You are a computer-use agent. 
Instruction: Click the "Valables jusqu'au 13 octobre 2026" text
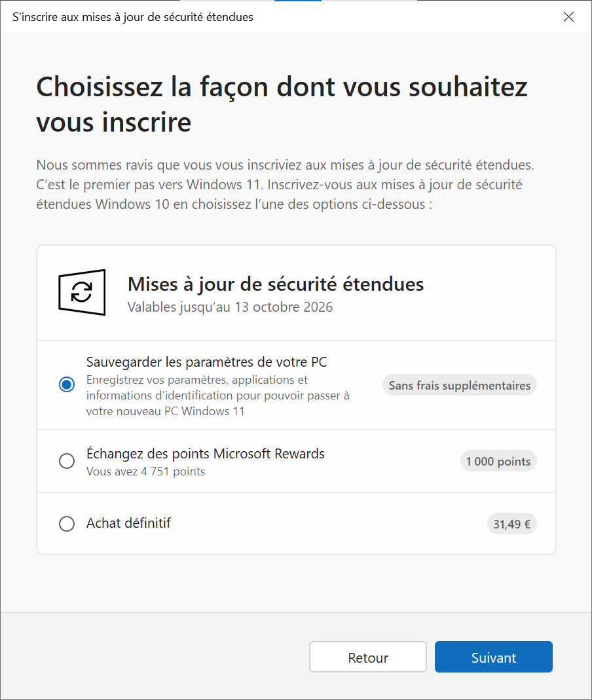tap(230, 306)
